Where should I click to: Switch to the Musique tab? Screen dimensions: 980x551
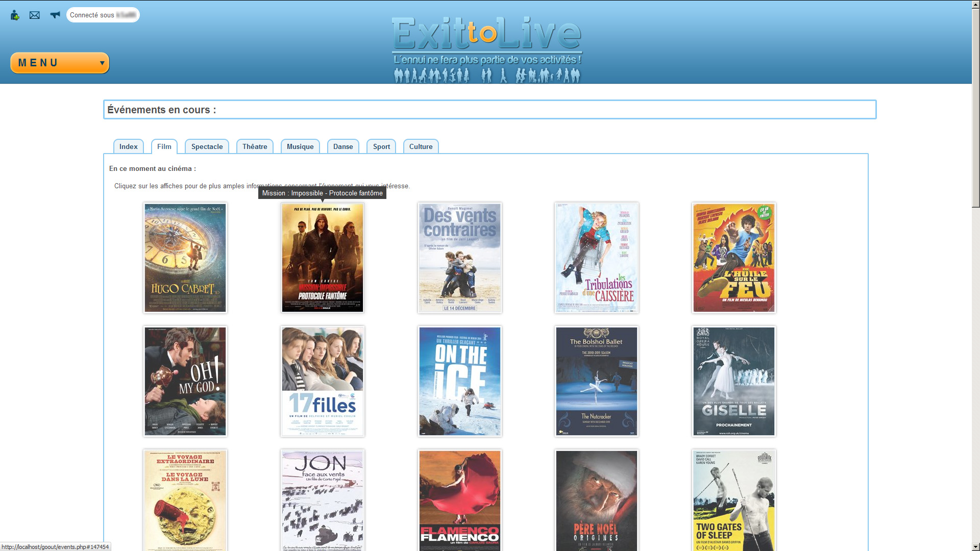point(300,146)
